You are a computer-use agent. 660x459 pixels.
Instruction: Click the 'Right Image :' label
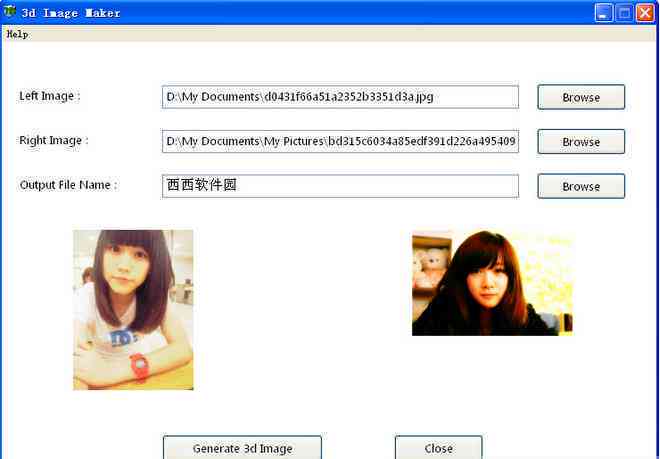[x=54, y=141]
